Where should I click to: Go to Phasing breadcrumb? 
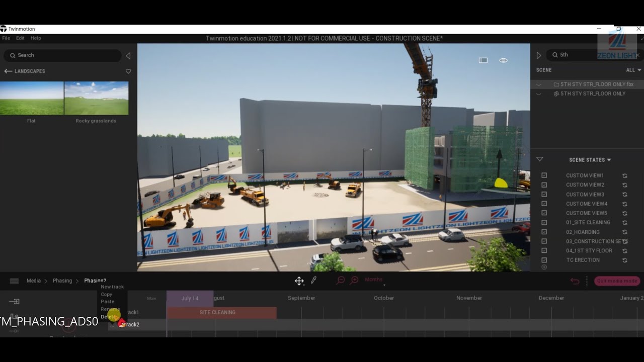tap(62, 281)
